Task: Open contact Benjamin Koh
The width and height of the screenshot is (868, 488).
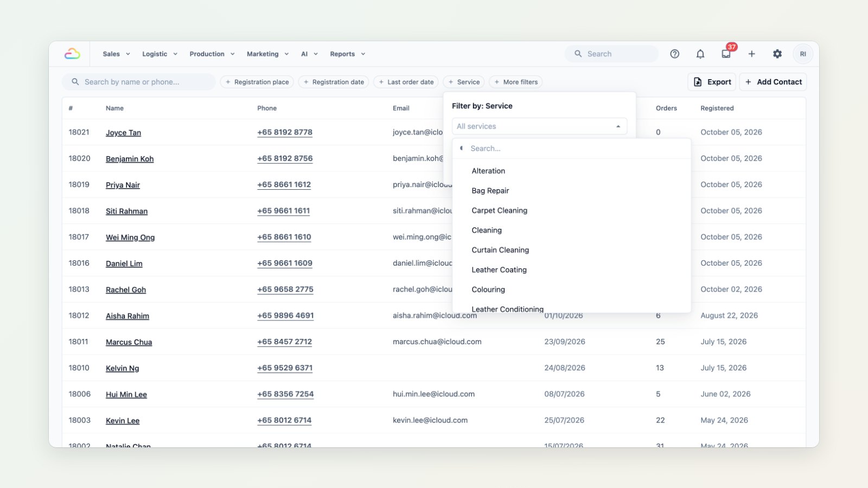Action: tap(130, 159)
